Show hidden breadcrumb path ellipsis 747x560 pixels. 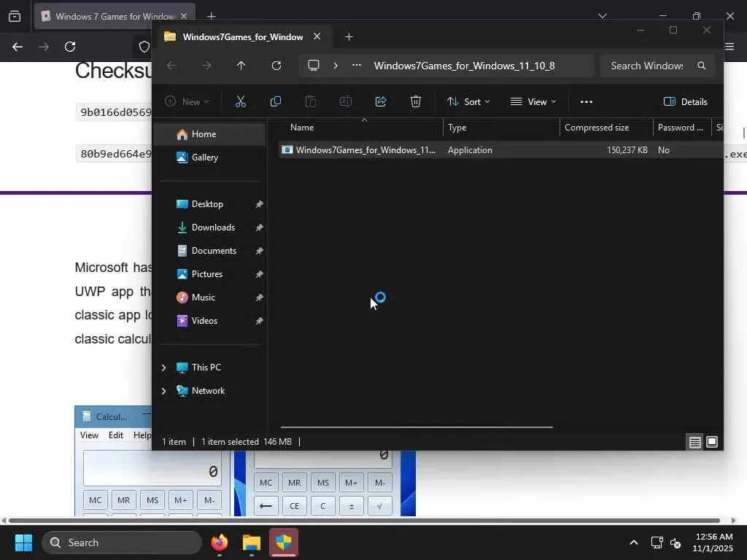[x=356, y=66]
